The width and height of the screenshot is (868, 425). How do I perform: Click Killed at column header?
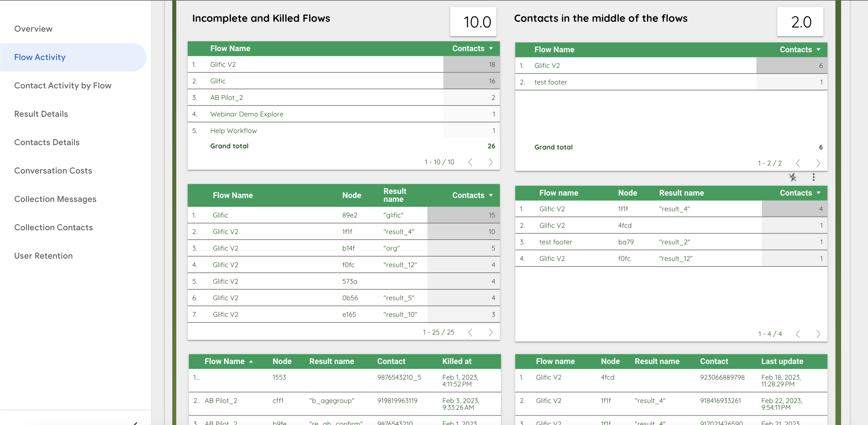(456, 361)
